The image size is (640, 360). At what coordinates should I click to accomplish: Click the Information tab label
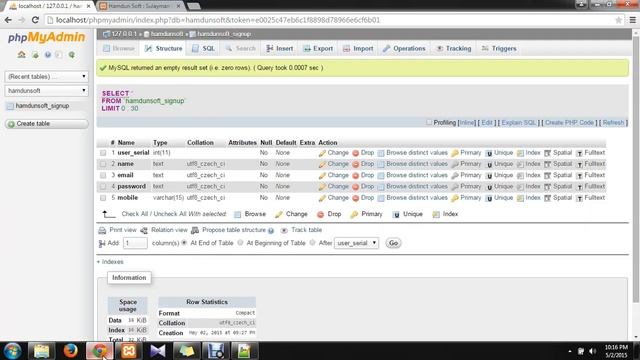(129, 278)
